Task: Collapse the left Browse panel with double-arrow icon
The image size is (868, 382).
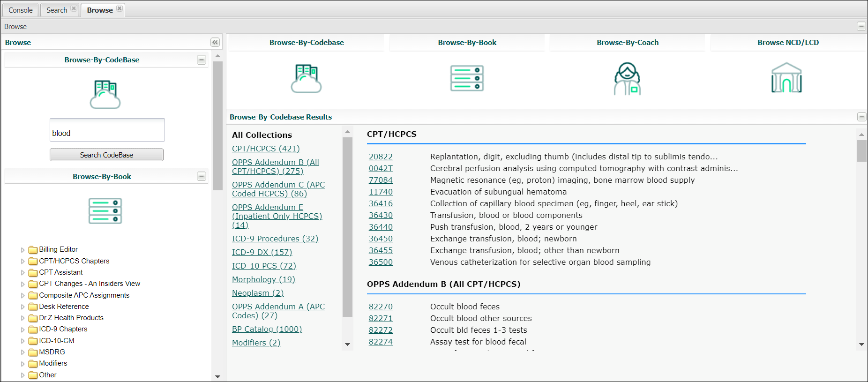Action: (215, 43)
